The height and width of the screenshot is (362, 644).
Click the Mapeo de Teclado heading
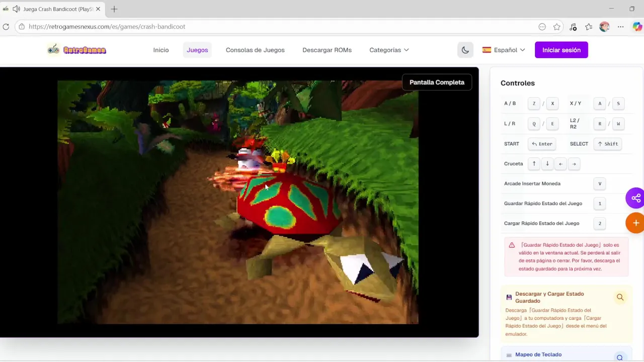538,354
